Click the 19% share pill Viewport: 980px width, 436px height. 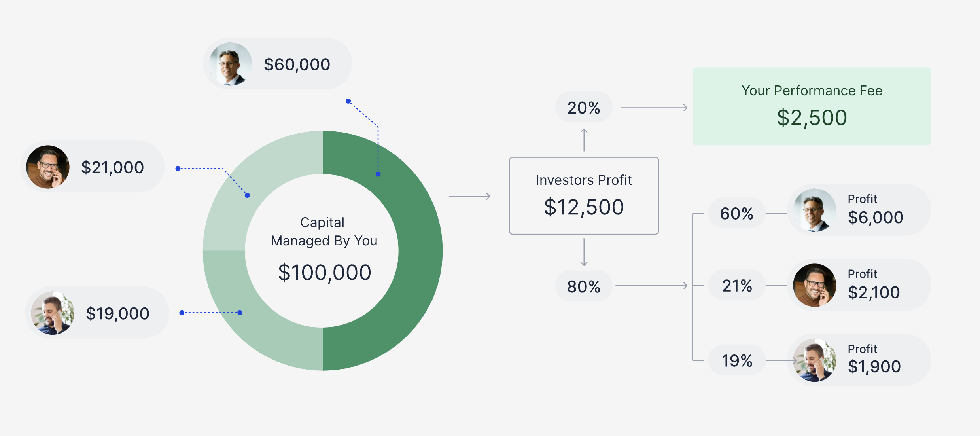[736, 361]
